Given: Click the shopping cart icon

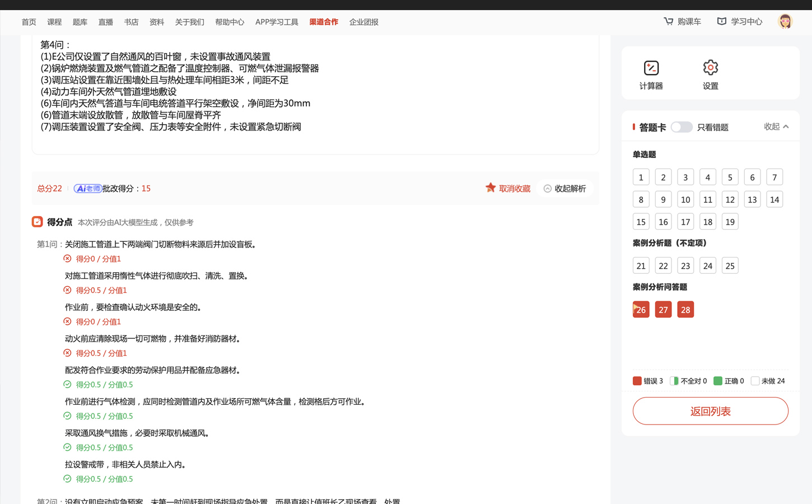Looking at the screenshot, I should point(668,21).
